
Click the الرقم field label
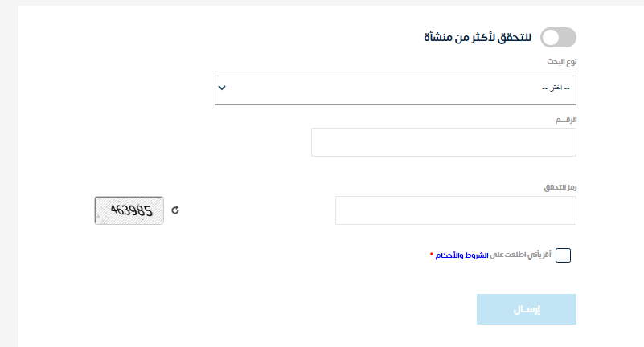[x=567, y=119]
